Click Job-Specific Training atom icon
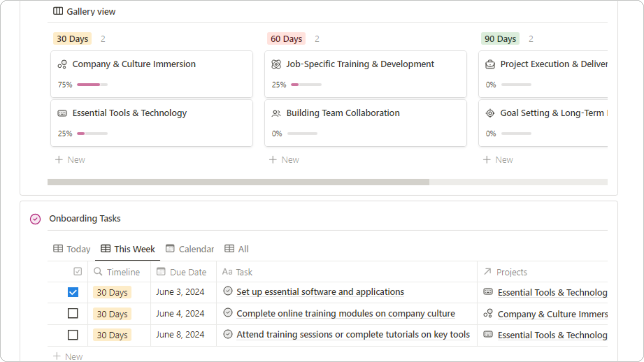The height and width of the screenshot is (362, 644). coord(276,64)
